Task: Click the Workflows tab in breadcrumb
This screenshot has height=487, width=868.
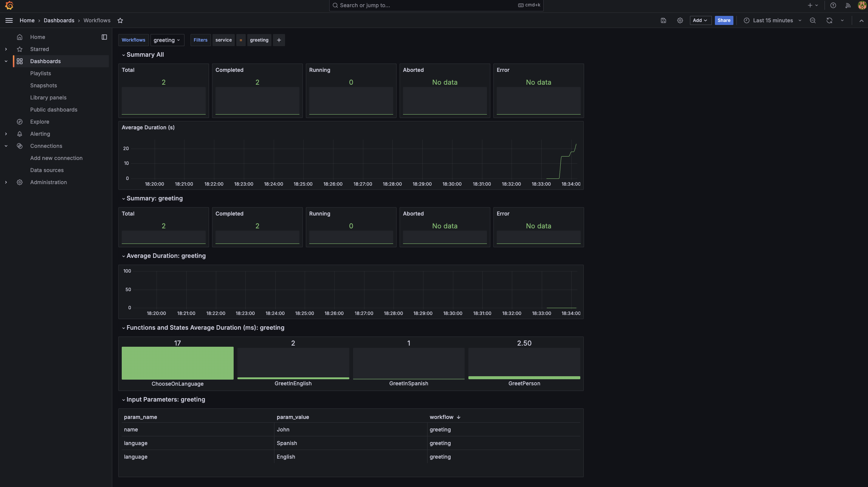Action: point(96,20)
